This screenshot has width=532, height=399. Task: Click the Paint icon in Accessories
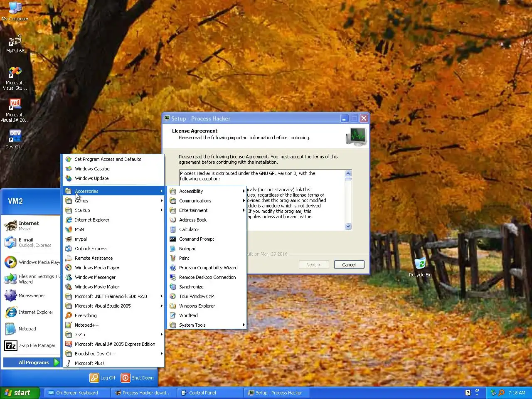point(173,258)
